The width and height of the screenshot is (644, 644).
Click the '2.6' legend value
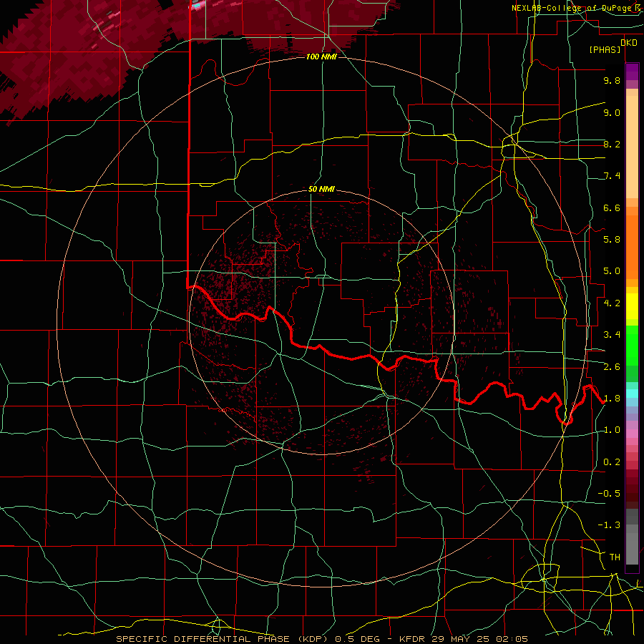612,367
